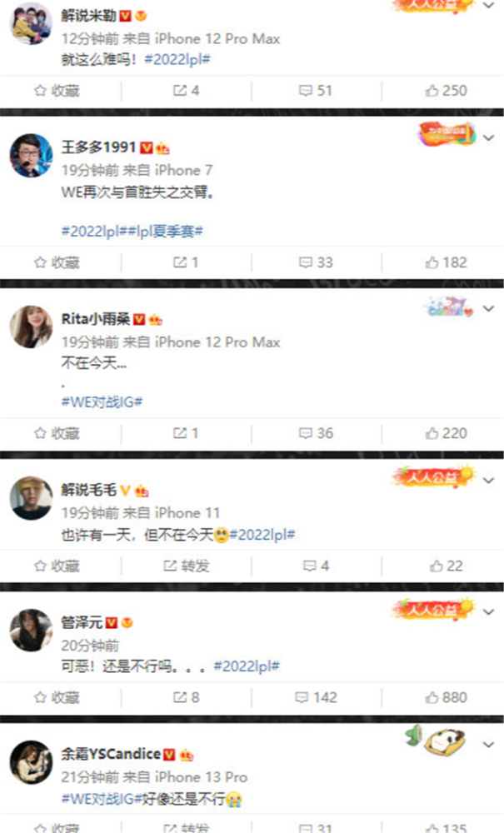View the 142 comments on 管泽元's post
Screen dimensions: 504x833
click(x=316, y=697)
